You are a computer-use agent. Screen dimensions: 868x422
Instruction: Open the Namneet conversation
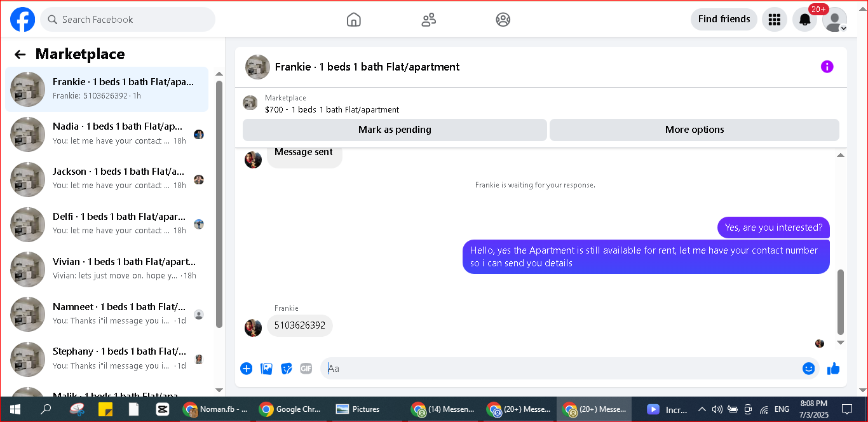point(107,315)
